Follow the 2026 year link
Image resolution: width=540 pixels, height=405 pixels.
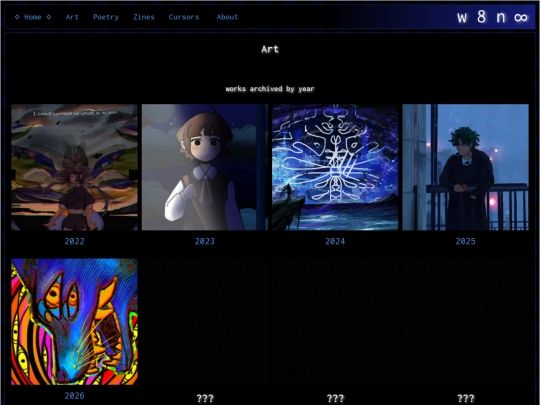click(74, 396)
